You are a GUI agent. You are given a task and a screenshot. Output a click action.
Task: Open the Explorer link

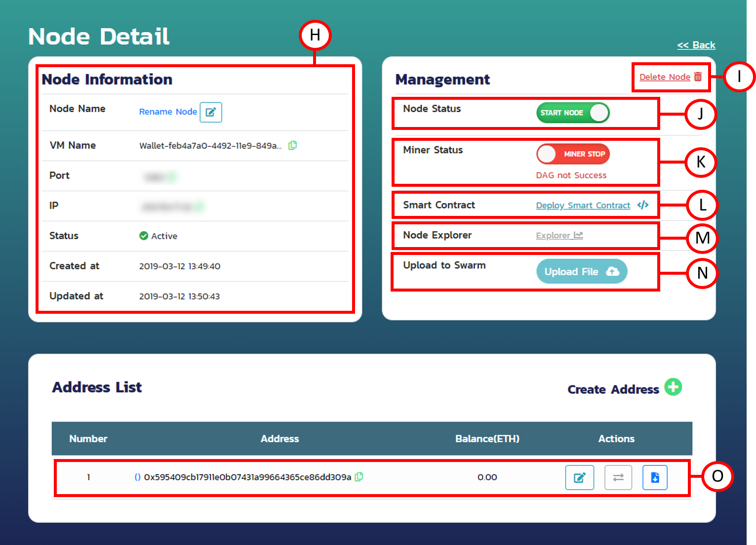tap(553, 235)
